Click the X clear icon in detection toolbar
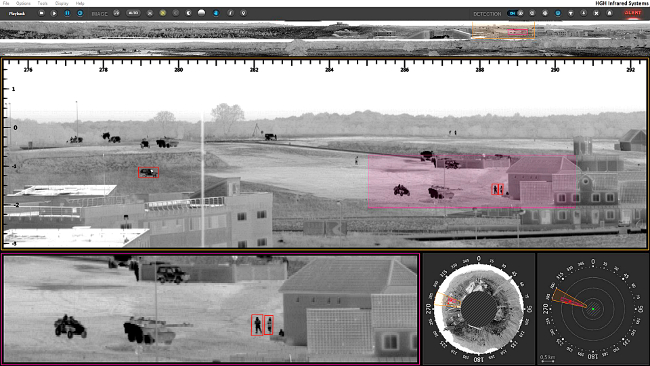650x366 pixels. 596,14
